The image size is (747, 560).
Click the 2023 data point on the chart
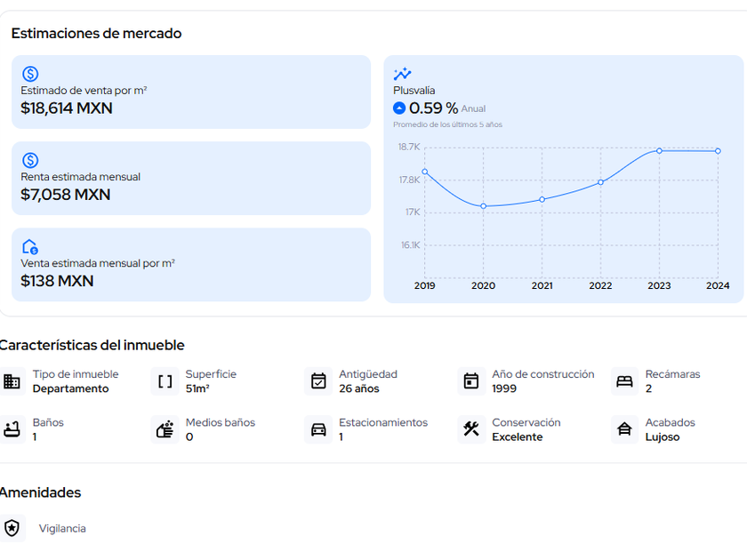point(659,150)
